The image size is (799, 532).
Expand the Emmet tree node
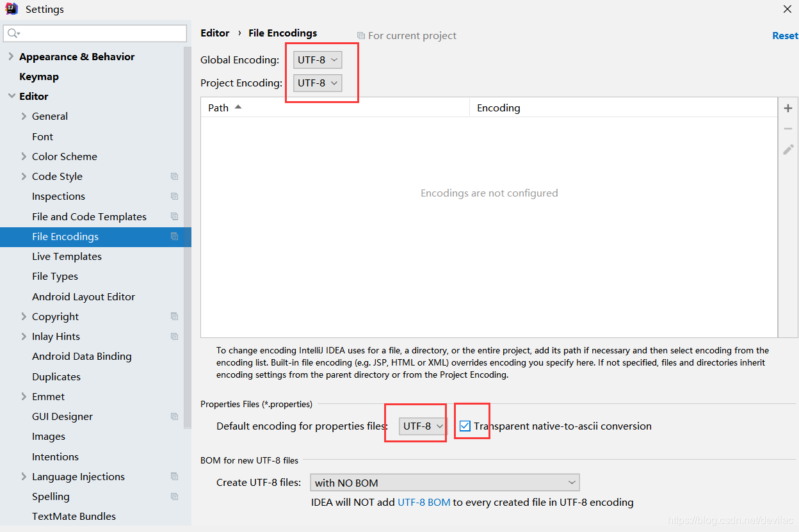point(24,396)
